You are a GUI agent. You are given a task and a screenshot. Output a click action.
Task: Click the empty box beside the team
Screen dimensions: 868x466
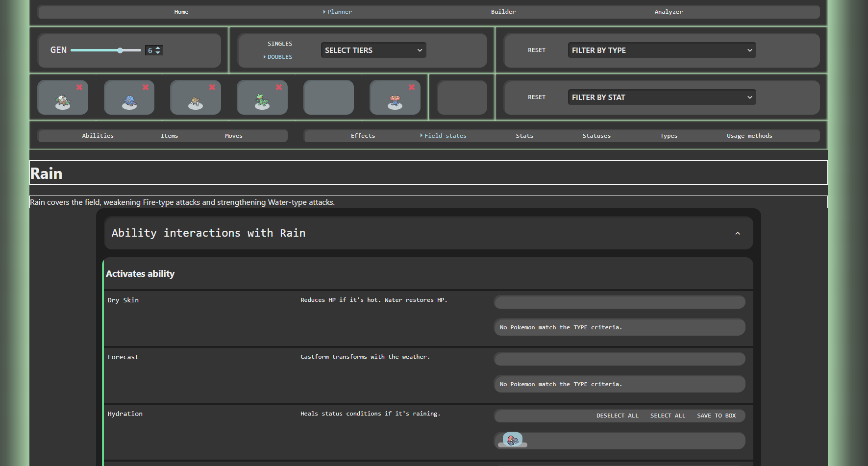coord(462,97)
